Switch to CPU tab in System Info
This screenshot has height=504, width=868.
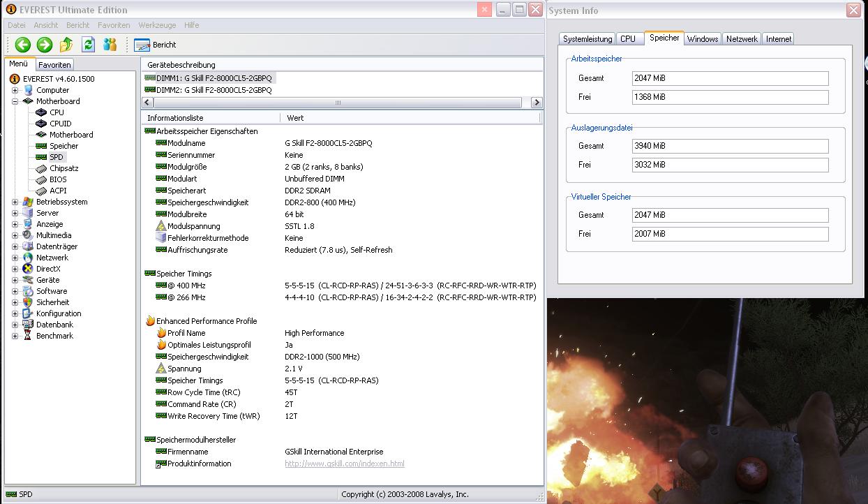[628, 39]
